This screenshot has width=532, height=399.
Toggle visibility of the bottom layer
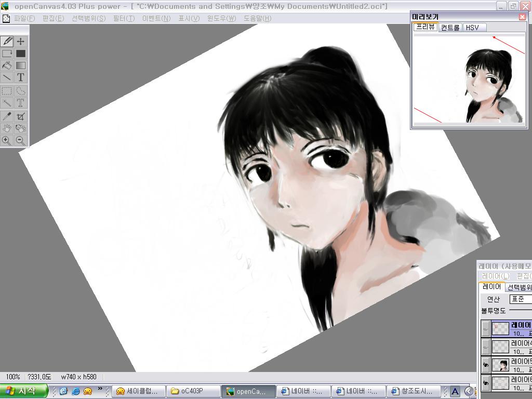pyautogui.click(x=485, y=383)
